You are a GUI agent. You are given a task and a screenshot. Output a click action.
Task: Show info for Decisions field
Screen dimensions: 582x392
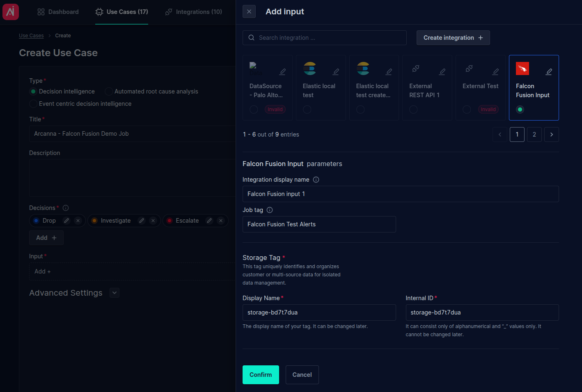pos(66,208)
